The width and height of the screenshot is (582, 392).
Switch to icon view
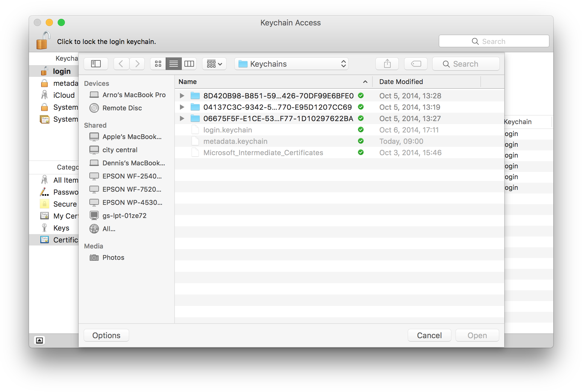coord(158,64)
